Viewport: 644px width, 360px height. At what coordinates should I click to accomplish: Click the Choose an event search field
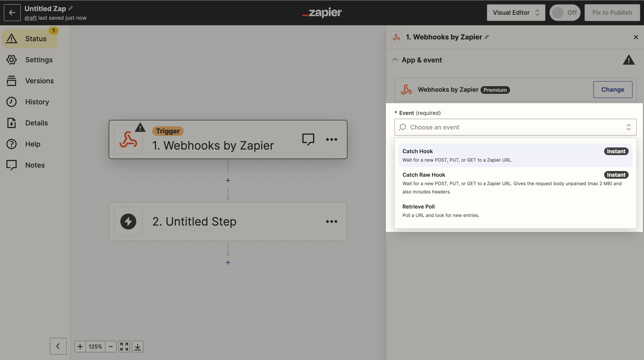(515, 127)
